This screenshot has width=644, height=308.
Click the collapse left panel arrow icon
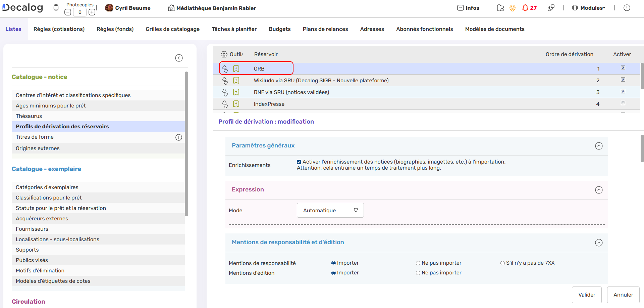(x=179, y=58)
